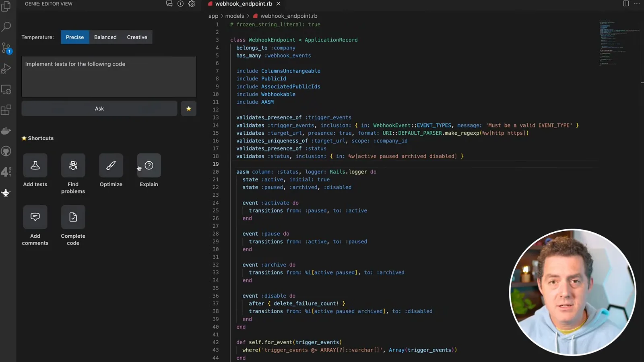Image resolution: width=644 pixels, height=362 pixels.
Task: Click 'has_many :webhook_events' on line 5
Action: [274, 56]
